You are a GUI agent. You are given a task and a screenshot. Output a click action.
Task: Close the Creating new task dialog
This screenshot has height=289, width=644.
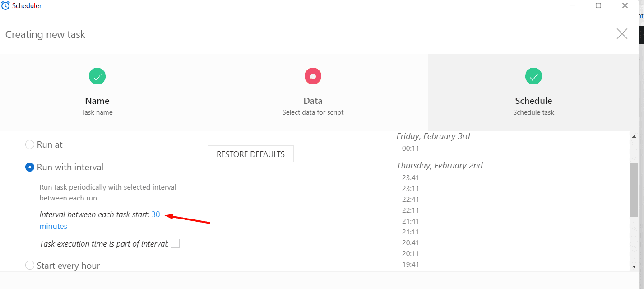coord(622,34)
